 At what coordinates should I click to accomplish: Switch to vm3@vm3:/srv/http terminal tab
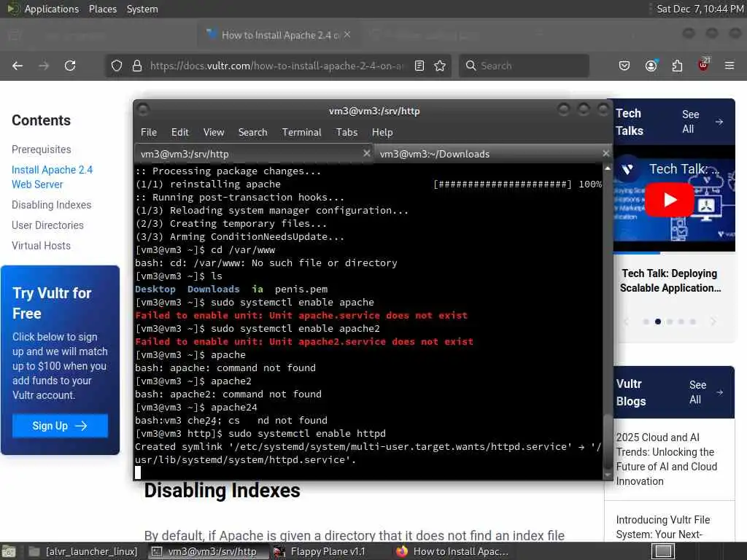click(x=248, y=154)
